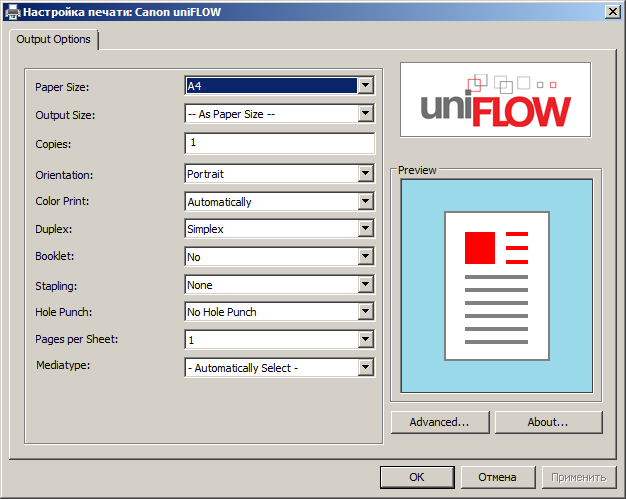Viewport: 626px width, 499px height.
Task: Click the Stapling label
Action: click(56, 286)
